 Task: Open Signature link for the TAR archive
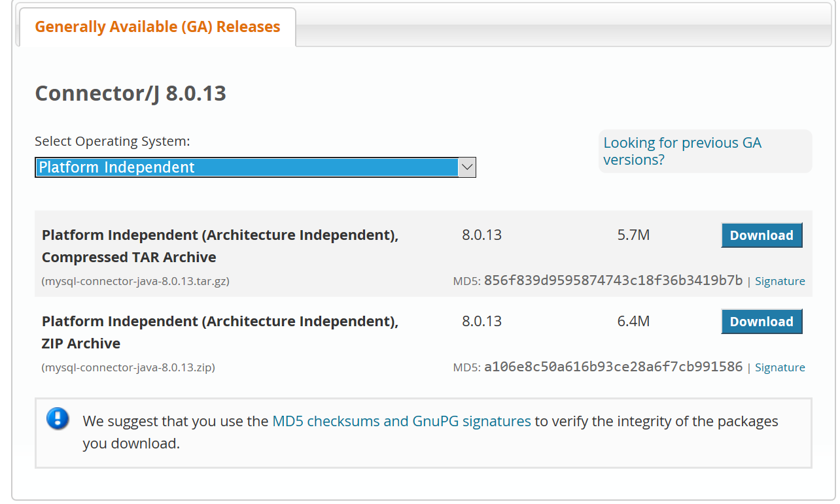(x=780, y=280)
